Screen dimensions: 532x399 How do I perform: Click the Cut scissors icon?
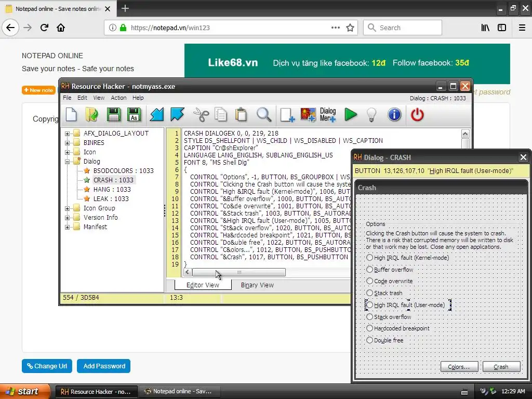[201, 115]
